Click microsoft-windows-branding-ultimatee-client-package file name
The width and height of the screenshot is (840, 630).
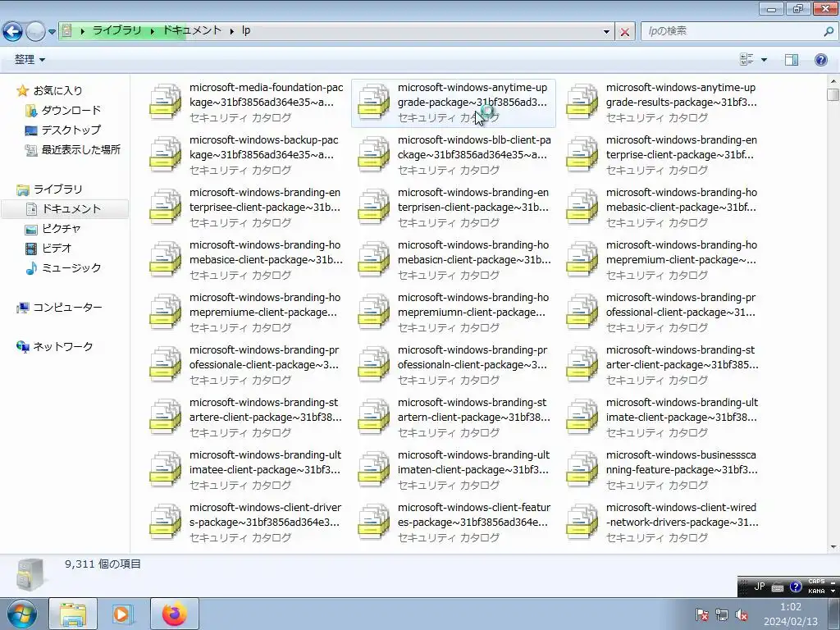266,463
